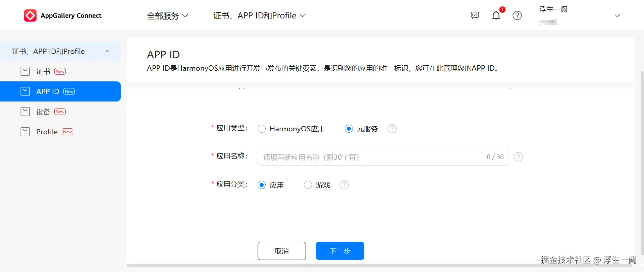This screenshot has width=644, height=272.
Task: Click the 应用名称 field label
Action: point(232,156)
